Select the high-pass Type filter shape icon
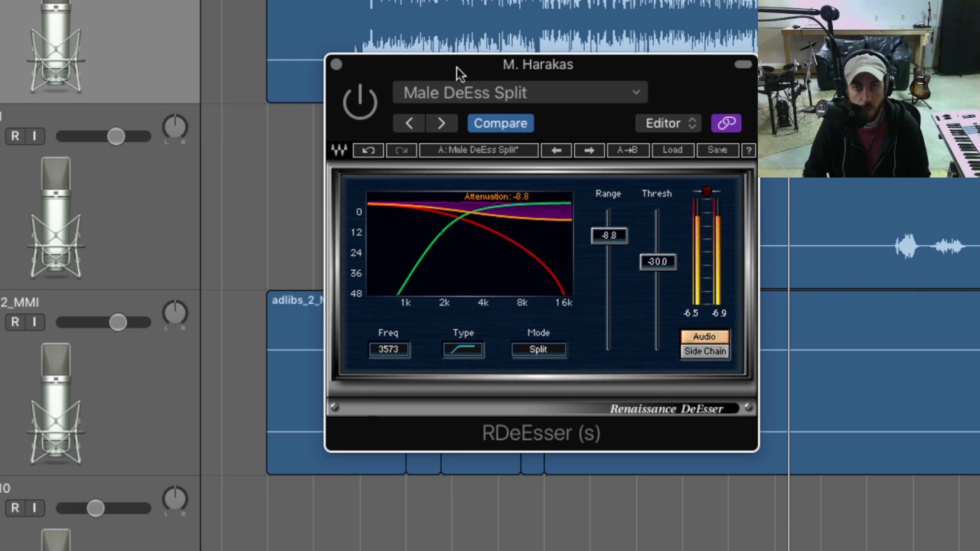Screen dimensions: 980x551 tap(463, 350)
